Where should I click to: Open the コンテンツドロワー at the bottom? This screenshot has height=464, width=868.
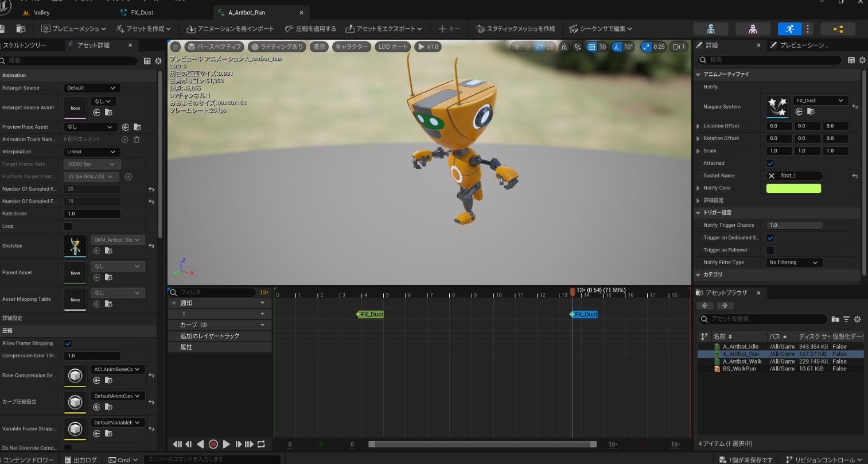(x=27, y=459)
